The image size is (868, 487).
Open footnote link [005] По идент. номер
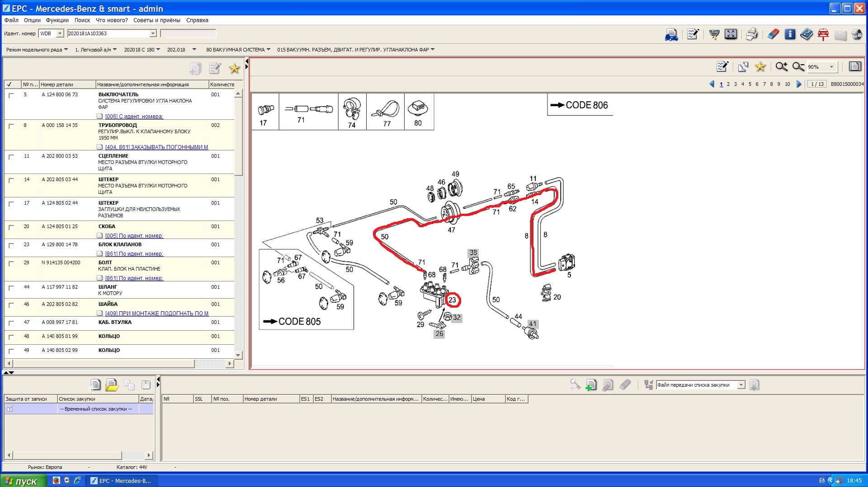[x=134, y=236]
